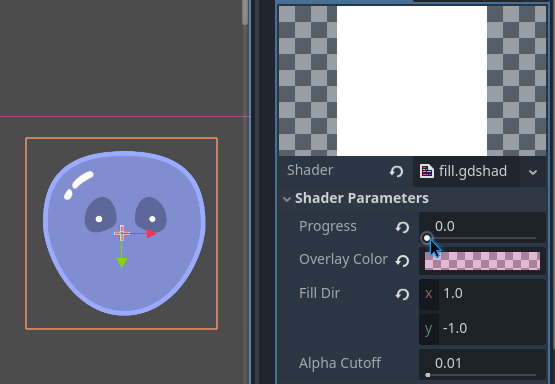
Task: Open the Overlay Color picker swatch
Action: (x=482, y=261)
